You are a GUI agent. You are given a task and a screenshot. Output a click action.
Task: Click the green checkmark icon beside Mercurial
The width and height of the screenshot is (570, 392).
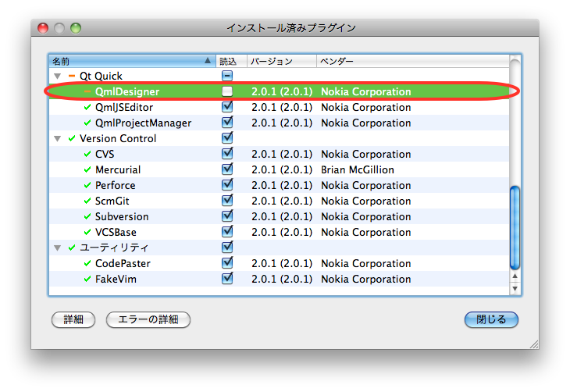87,169
